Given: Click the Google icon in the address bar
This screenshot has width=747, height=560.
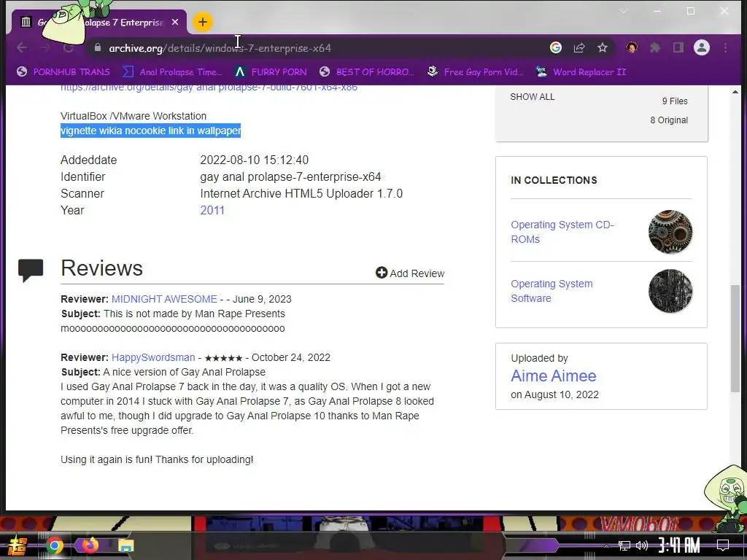Looking at the screenshot, I should pos(555,47).
